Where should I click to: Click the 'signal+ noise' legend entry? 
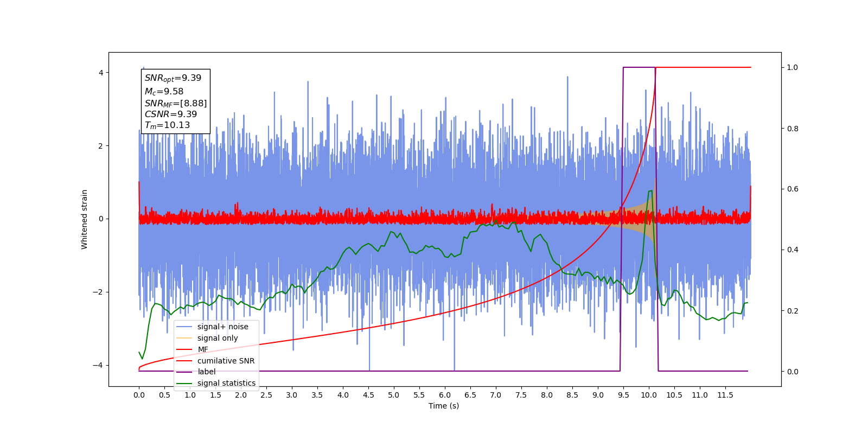coord(223,327)
